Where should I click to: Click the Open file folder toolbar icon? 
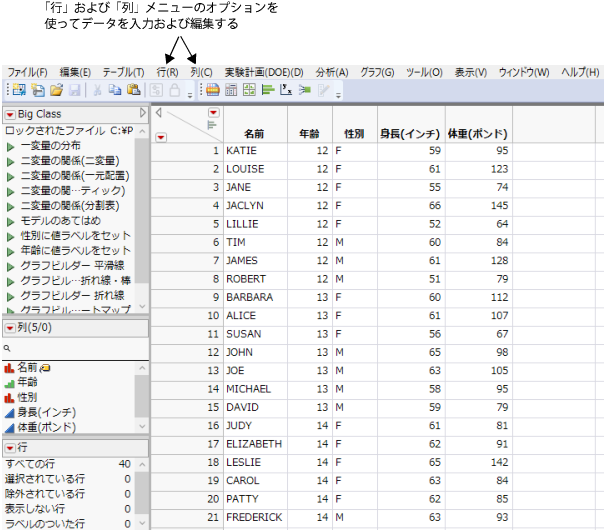click(x=57, y=90)
